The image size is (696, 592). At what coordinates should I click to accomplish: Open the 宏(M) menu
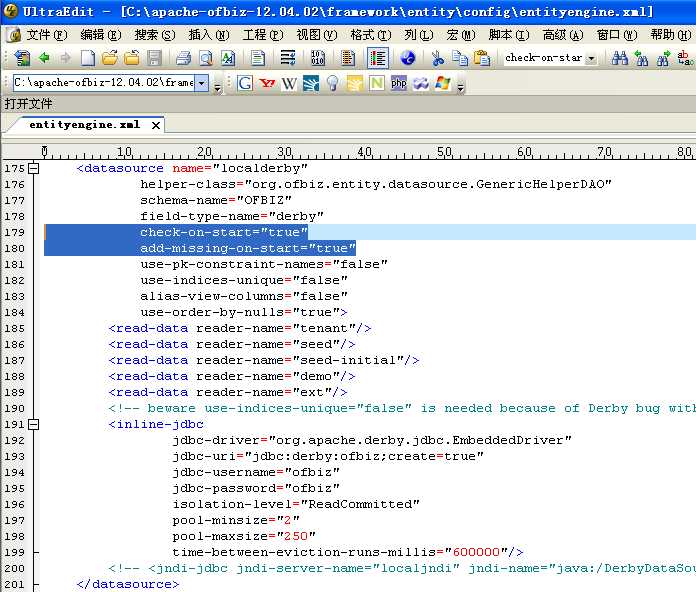pyautogui.click(x=461, y=35)
